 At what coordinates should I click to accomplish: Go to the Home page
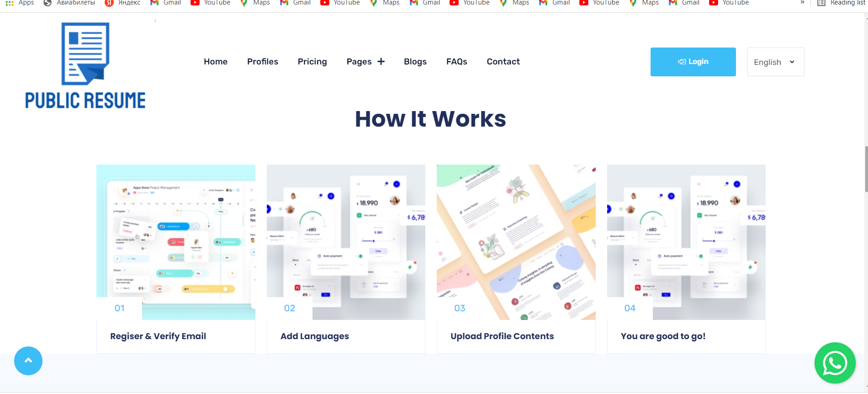216,61
